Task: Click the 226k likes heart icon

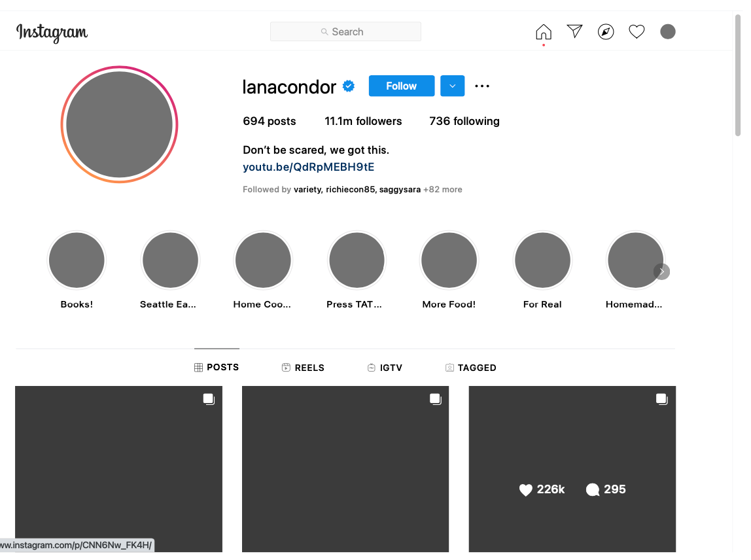Action: point(526,489)
